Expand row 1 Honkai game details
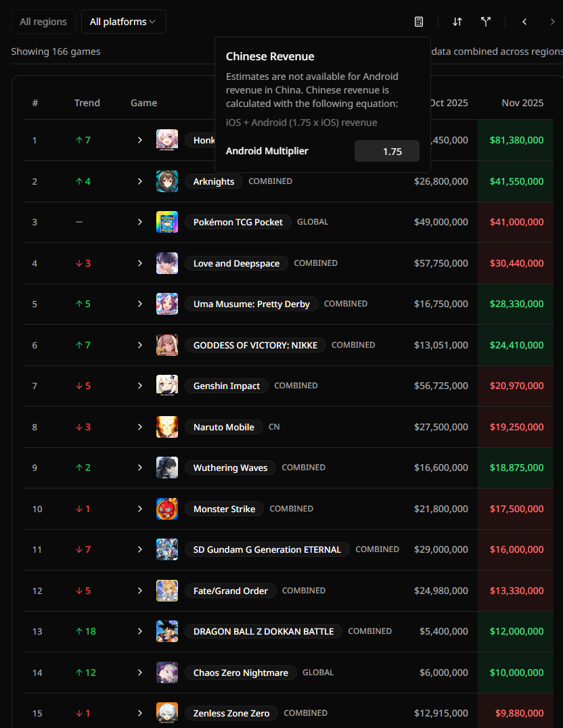The width and height of the screenshot is (563, 728). pyautogui.click(x=140, y=140)
